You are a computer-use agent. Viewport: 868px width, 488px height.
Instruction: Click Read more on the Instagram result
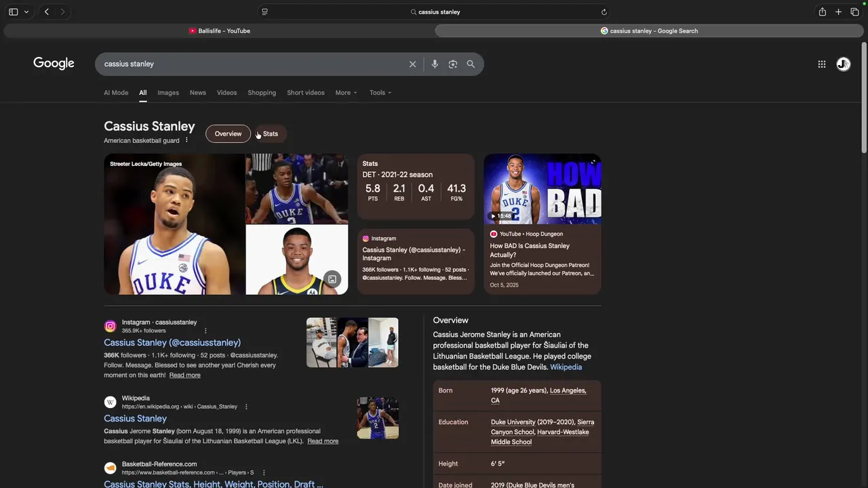184,375
